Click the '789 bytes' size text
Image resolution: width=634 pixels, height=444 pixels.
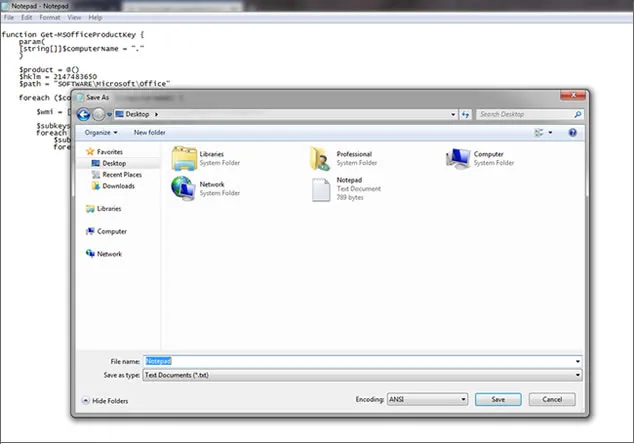(x=350, y=197)
